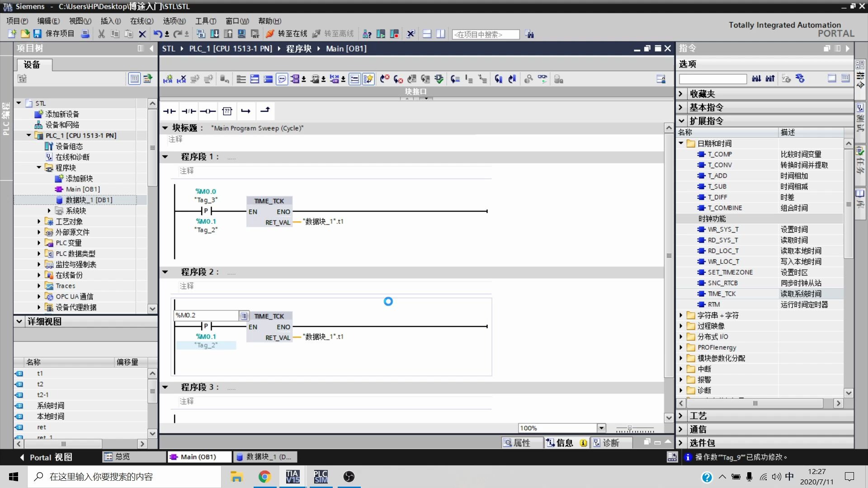Image resolution: width=868 pixels, height=488 pixels.
Task: Insert an empty box instruction
Action: coord(227,111)
